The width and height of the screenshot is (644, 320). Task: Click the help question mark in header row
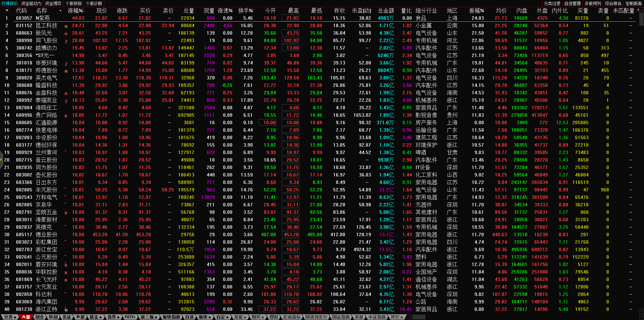click(638, 11)
